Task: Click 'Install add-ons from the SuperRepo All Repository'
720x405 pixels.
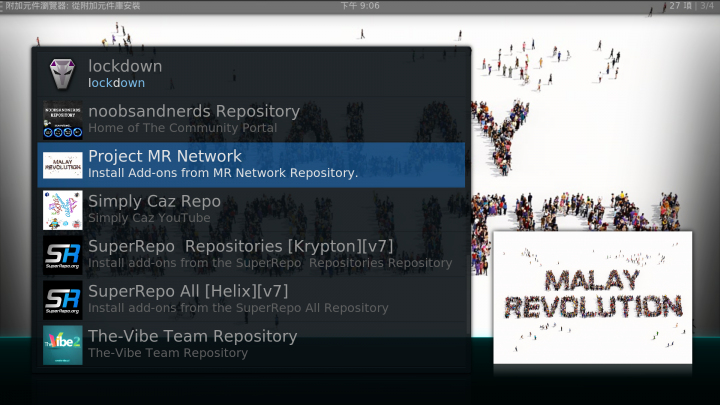Action: pos(238,308)
